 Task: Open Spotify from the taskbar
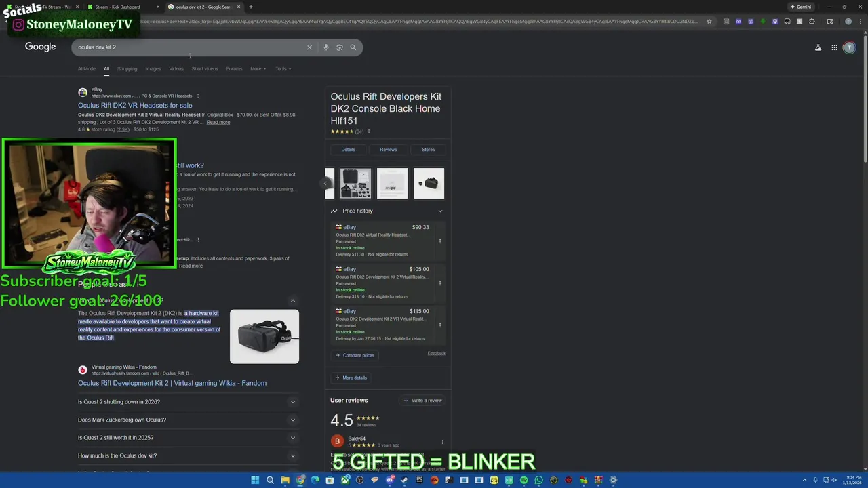point(524,480)
